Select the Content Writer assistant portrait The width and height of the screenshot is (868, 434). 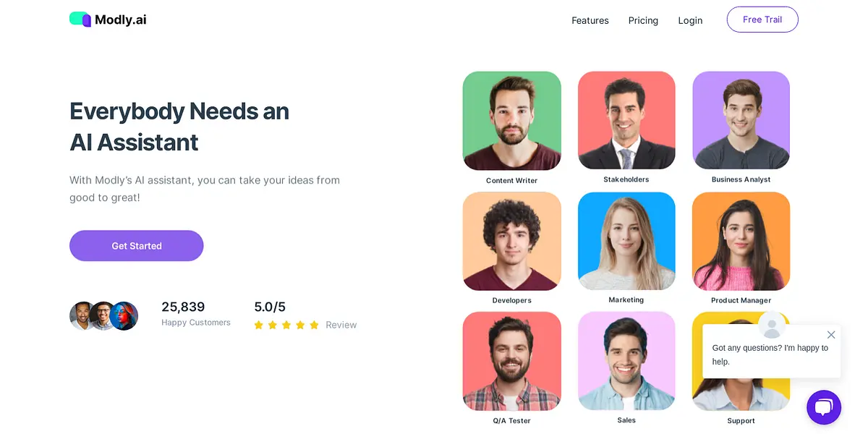pyautogui.click(x=512, y=121)
